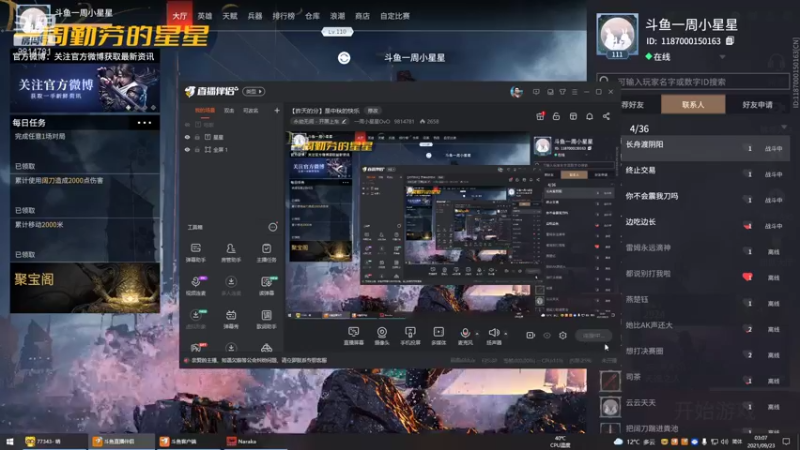Add 摄像头 camera source
The image size is (800, 450).
coord(382,336)
